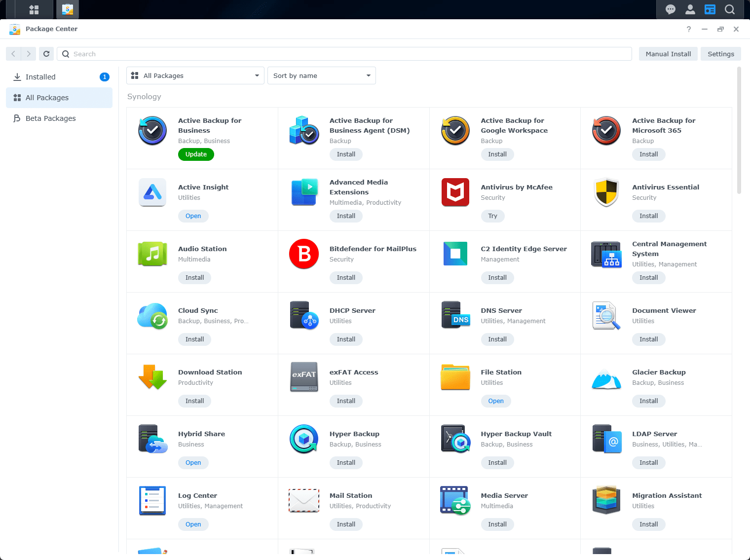Install Hyper Backup package
This screenshot has width=750, height=560.
pos(346,463)
